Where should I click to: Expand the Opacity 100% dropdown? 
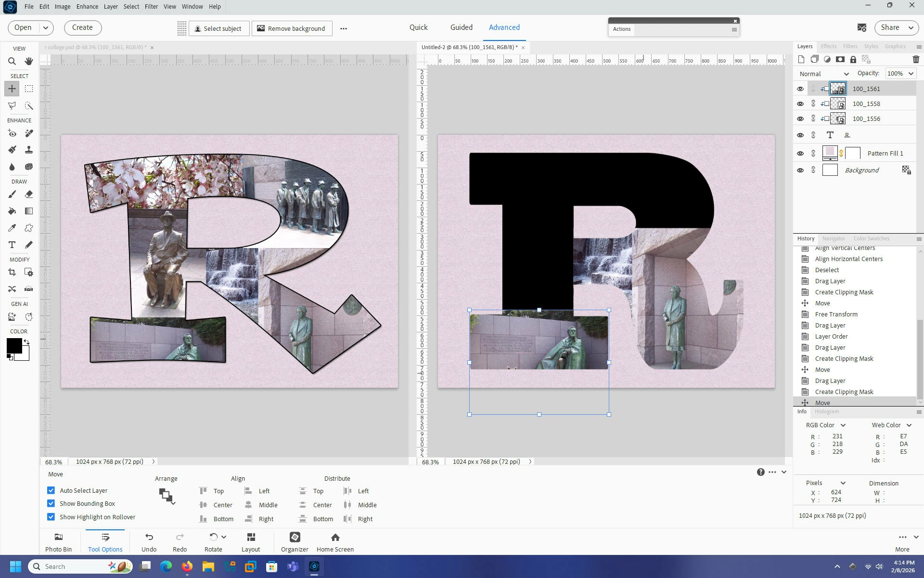pos(911,74)
